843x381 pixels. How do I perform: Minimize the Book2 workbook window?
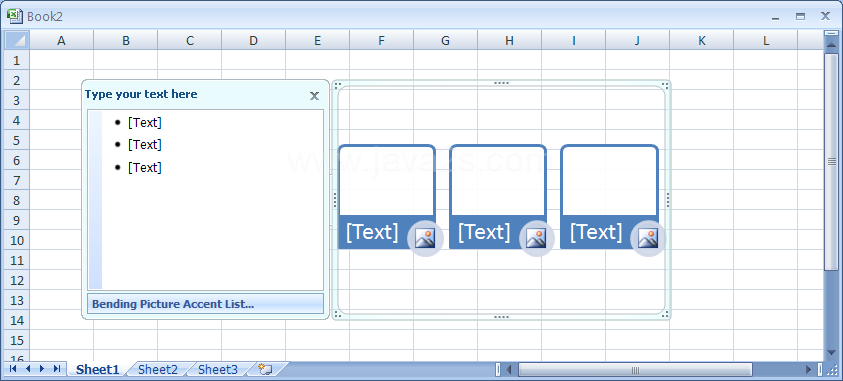(775, 17)
